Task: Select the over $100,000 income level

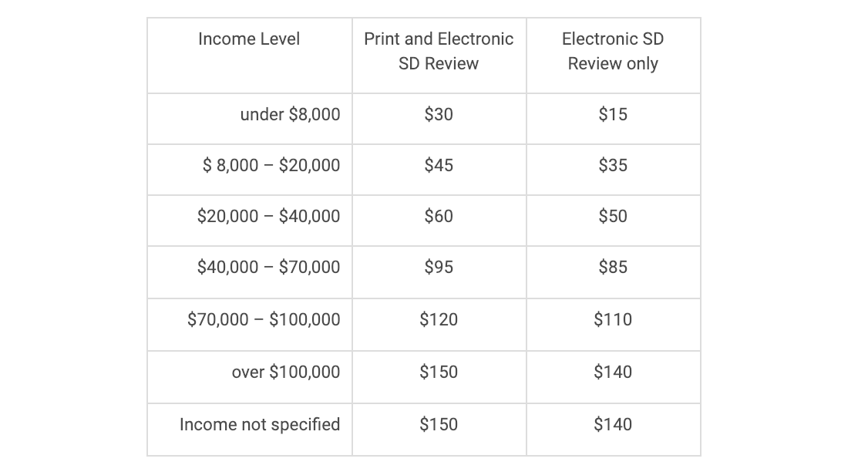Action: [285, 373]
